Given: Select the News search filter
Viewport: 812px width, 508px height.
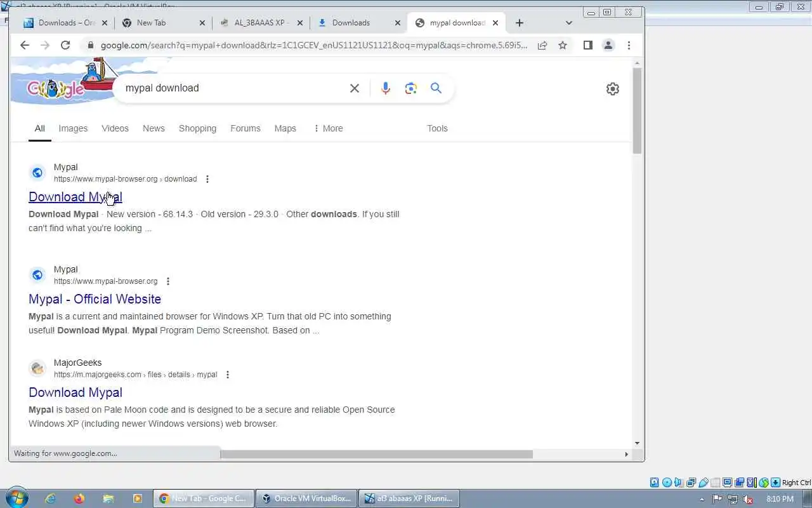Looking at the screenshot, I should point(154,128).
